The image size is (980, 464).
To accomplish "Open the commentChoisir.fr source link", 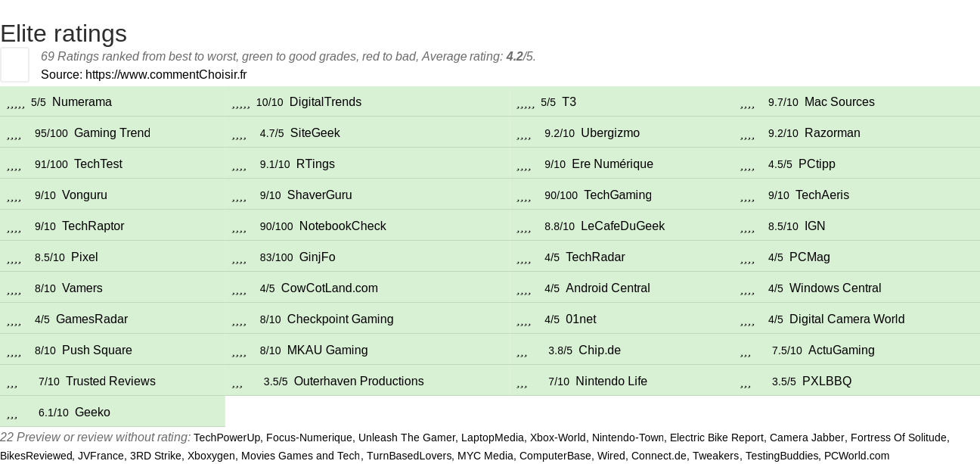I will click(166, 74).
